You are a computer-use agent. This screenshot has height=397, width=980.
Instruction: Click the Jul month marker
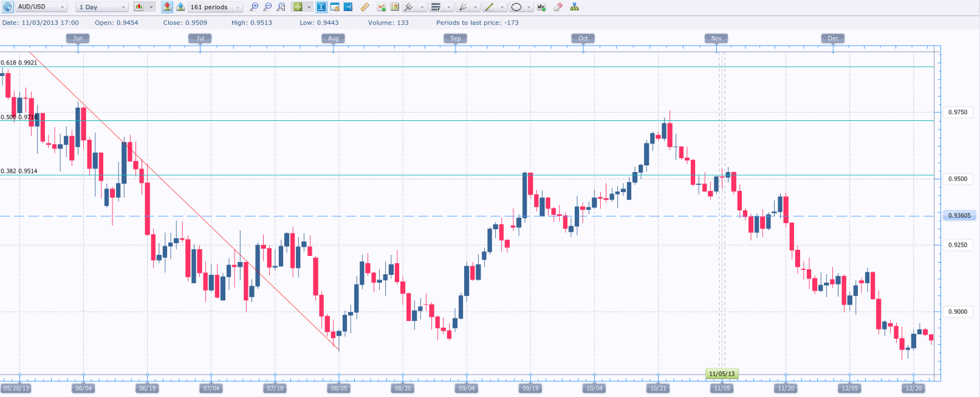pos(200,38)
